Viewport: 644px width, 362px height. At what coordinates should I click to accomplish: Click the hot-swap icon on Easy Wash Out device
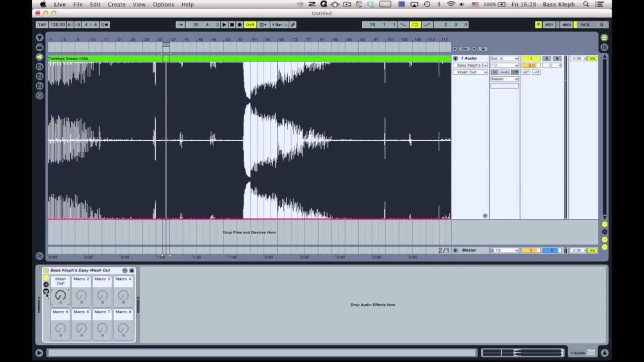coord(125,270)
